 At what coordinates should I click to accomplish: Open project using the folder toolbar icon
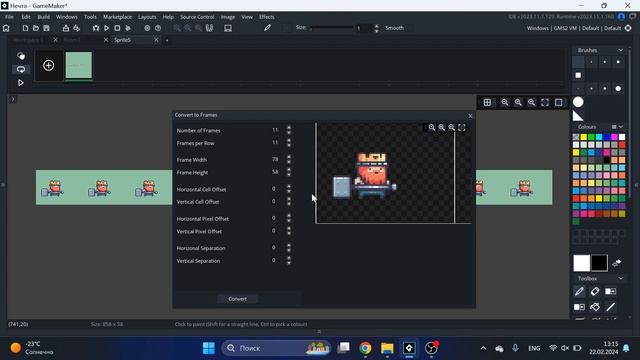coord(36,28)
